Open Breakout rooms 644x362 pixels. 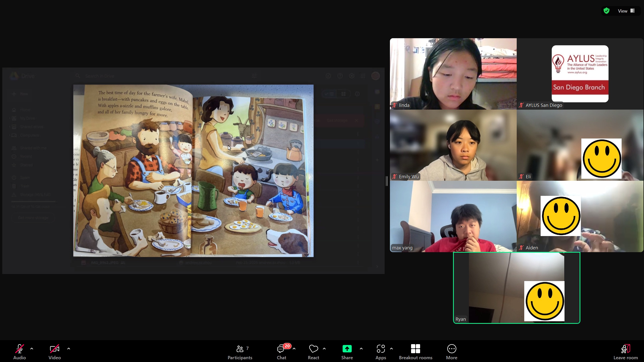(416, 352)
